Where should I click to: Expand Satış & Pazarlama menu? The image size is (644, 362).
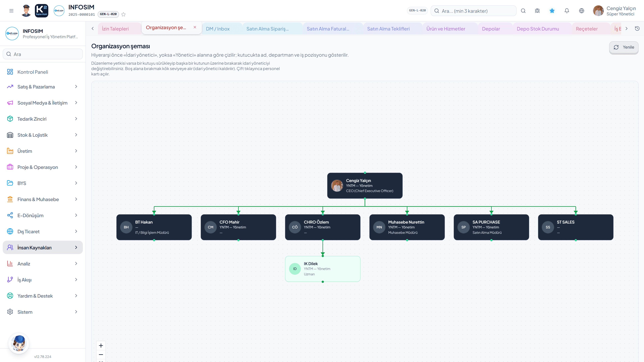point(43,87)
